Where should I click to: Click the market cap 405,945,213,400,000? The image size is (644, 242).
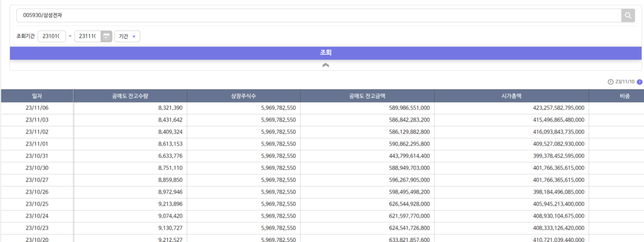558,204
